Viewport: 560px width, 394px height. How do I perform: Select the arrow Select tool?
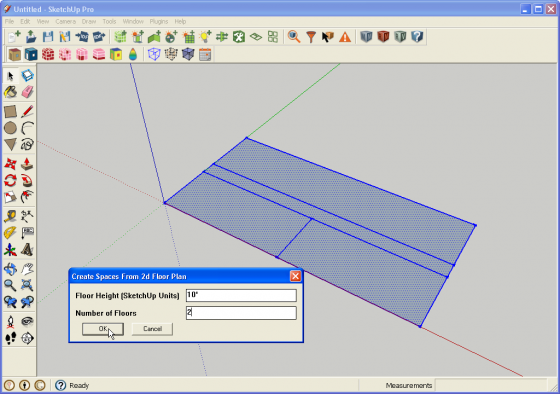click(x=10, y=76)
